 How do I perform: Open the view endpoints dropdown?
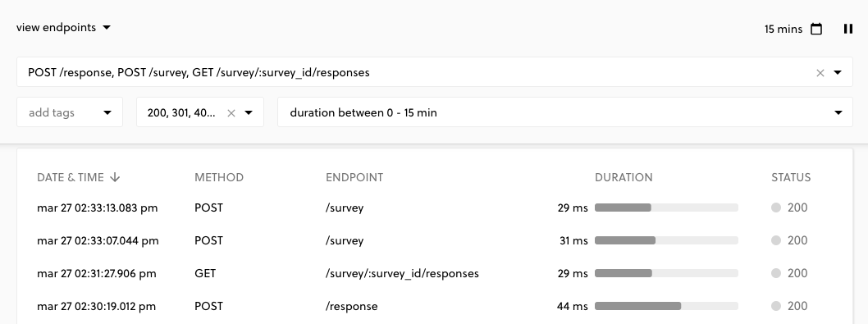[63, 28]
